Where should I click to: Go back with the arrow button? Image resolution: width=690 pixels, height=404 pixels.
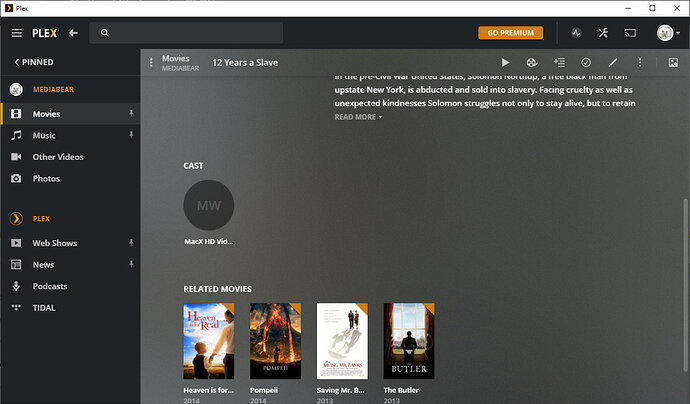click(73, 33)
